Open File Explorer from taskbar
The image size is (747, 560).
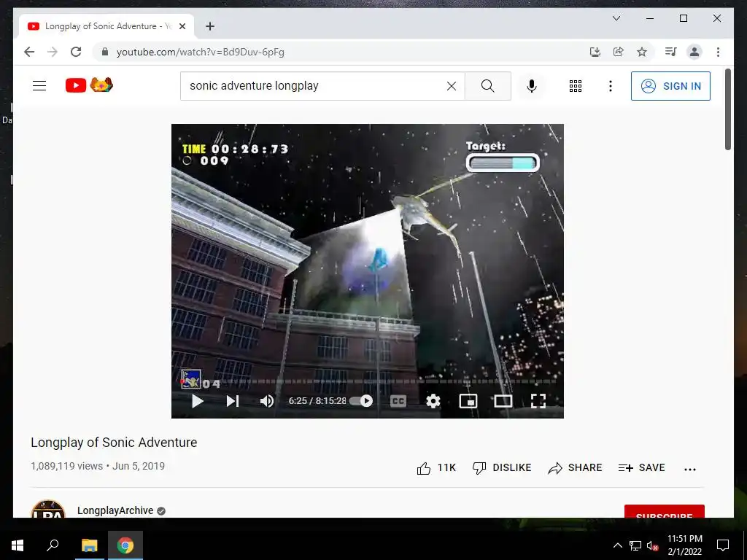coord(89,545)
